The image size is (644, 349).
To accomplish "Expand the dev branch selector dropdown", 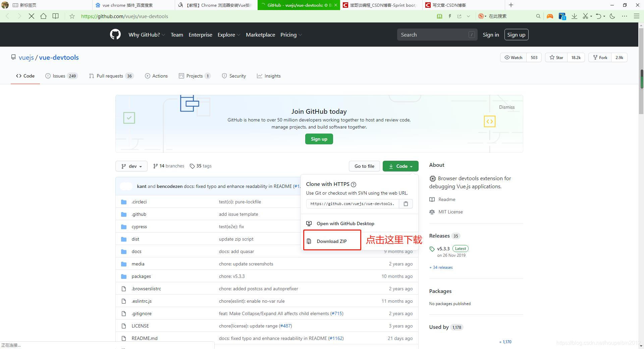I will tap(131, 166).
